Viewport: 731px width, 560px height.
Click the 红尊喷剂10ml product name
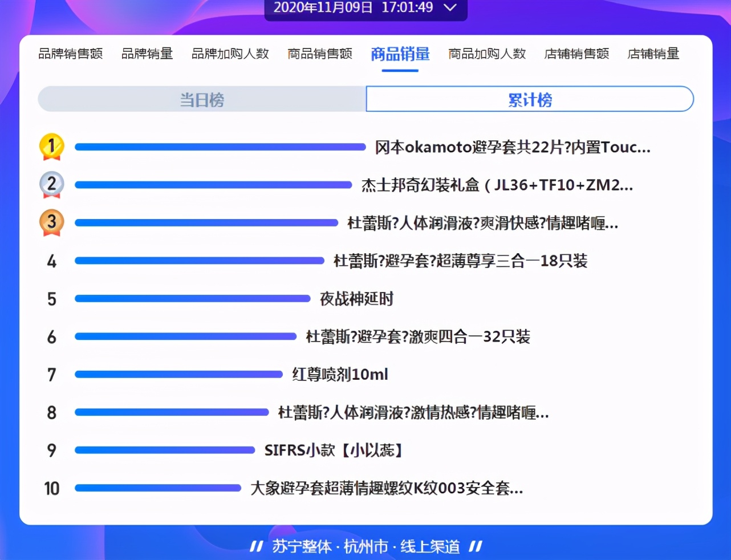(340, 375)
